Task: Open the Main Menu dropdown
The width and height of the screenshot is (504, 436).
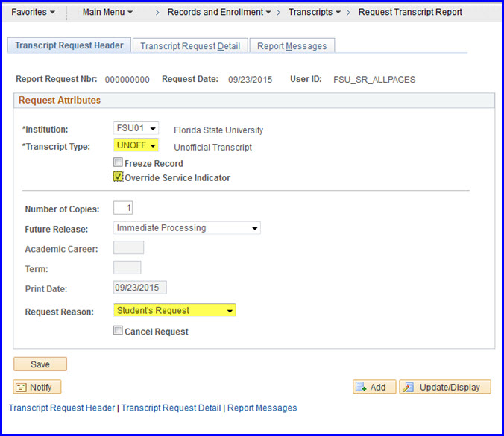Action: click(x=107, y=12)
